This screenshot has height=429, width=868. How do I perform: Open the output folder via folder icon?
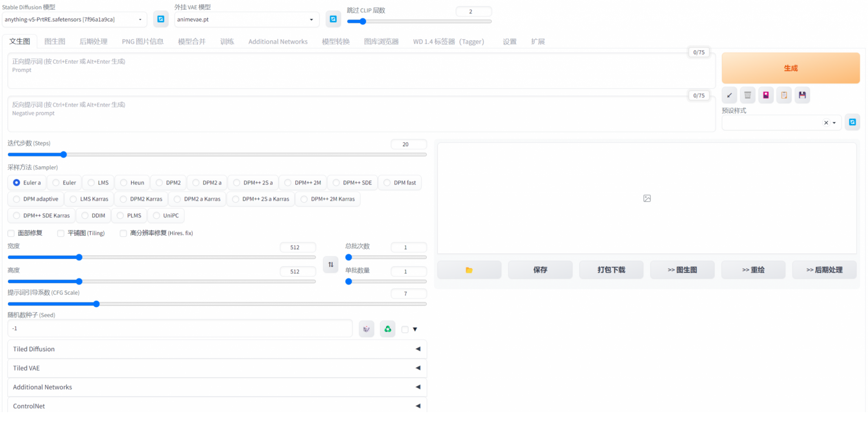469,270
